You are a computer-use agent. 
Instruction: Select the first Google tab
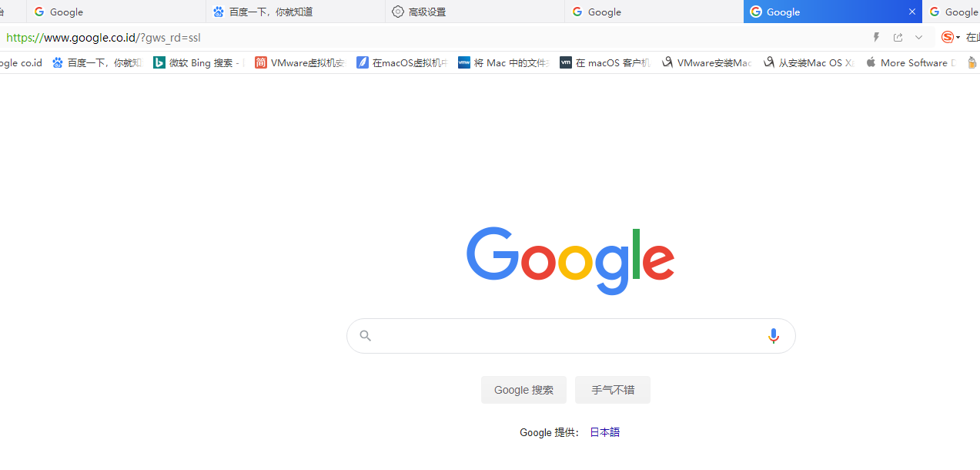click(116, 12)
